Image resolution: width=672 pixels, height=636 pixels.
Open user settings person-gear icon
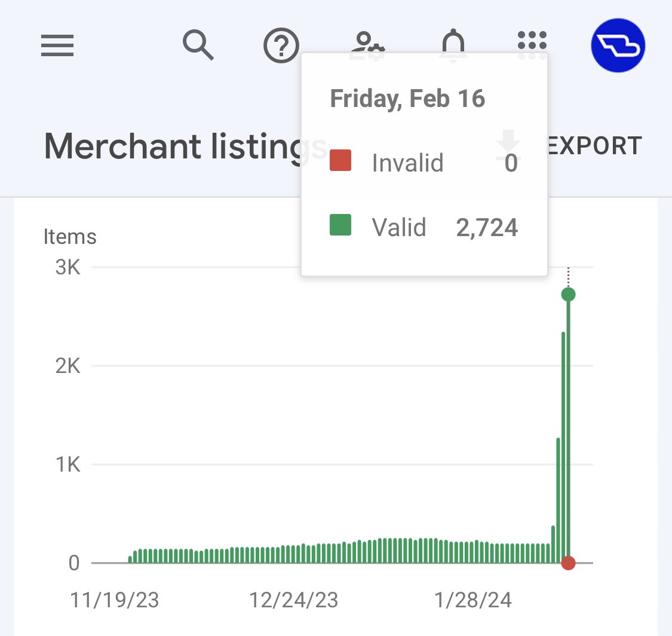(x=367, y=45)
